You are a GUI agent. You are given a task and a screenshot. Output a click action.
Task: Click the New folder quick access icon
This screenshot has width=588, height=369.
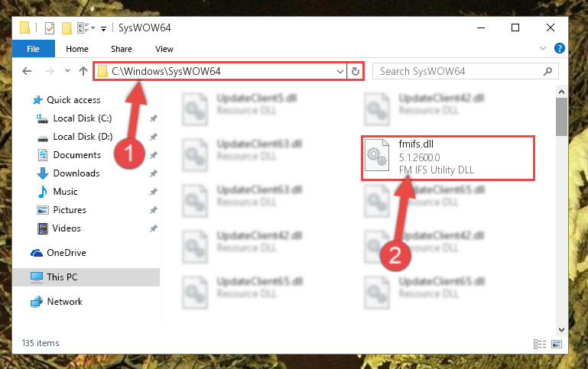[67, 28]
